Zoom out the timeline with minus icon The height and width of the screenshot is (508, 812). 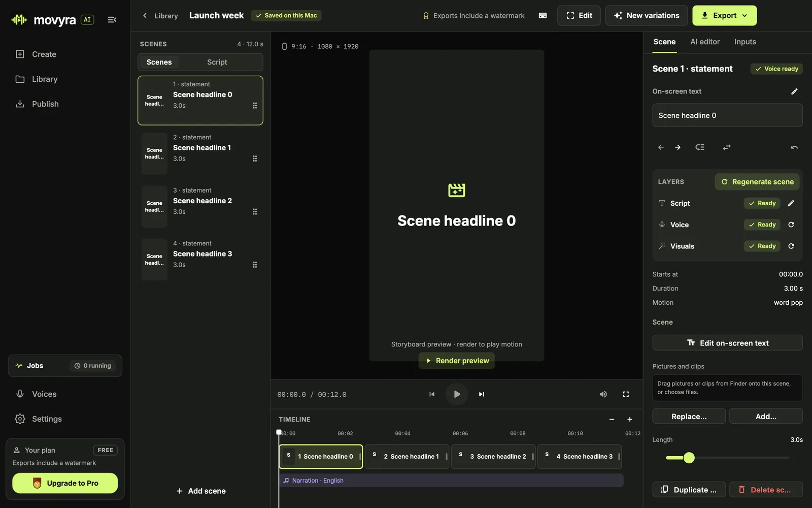(612, 420)
